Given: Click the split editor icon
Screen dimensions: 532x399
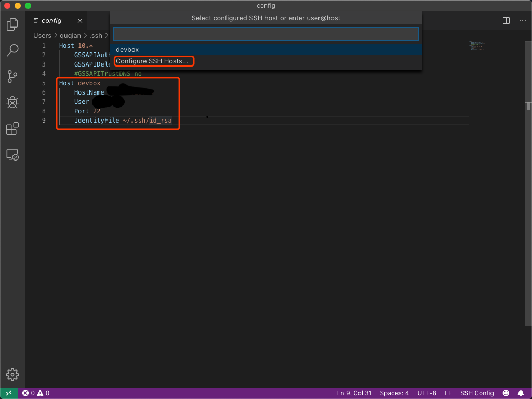Looking at the screenshot, I should [506, 21].
